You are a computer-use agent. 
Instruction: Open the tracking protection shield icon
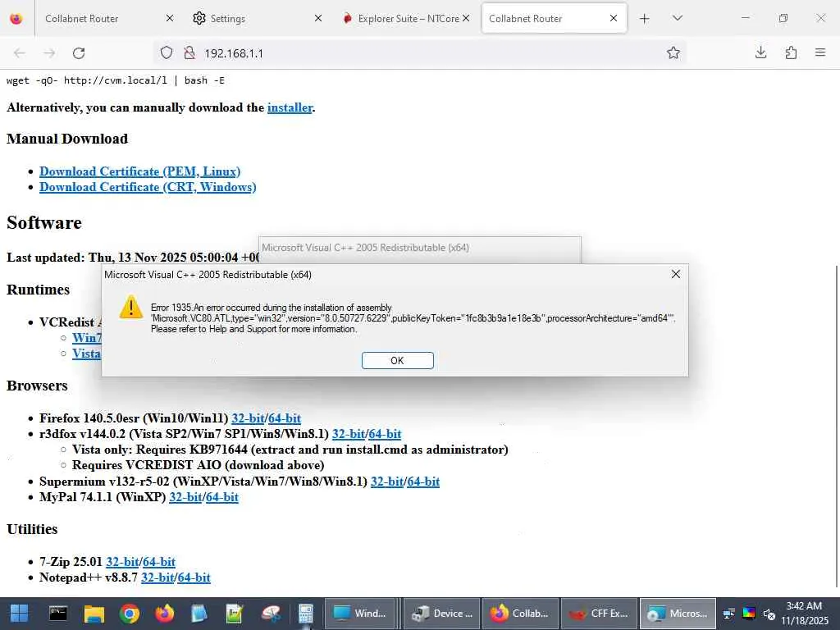coord(167,53)
